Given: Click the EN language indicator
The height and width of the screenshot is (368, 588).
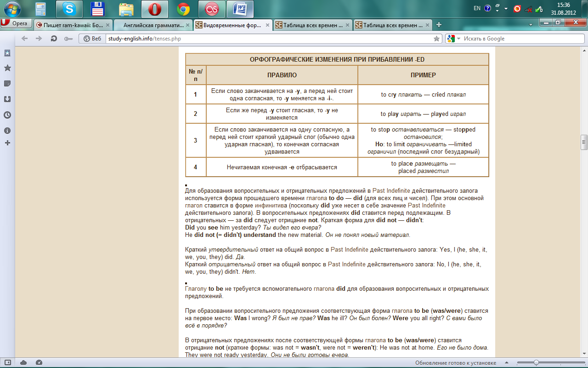Looking at the screenshot, I should pos(477,8).
